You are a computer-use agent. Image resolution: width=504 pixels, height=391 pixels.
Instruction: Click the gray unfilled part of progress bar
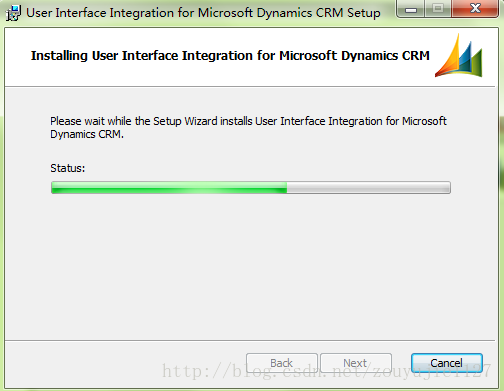click(x=369, y=188)
